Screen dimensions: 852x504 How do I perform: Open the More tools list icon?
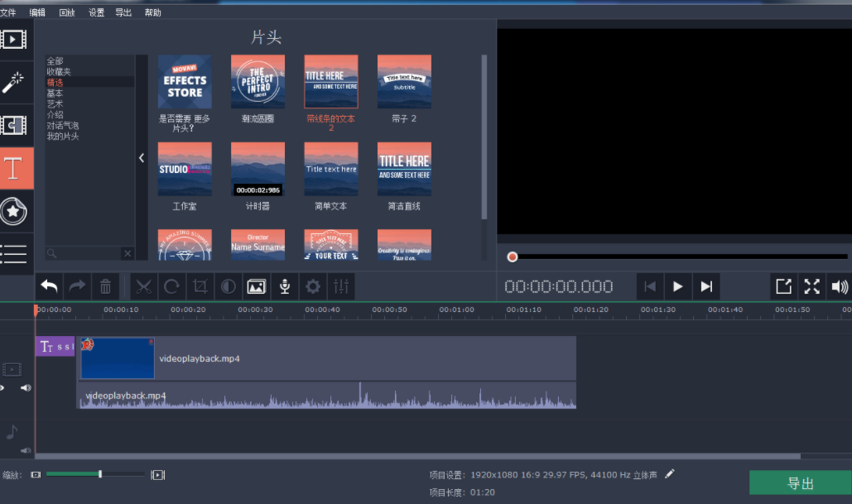tap(13, 253)
